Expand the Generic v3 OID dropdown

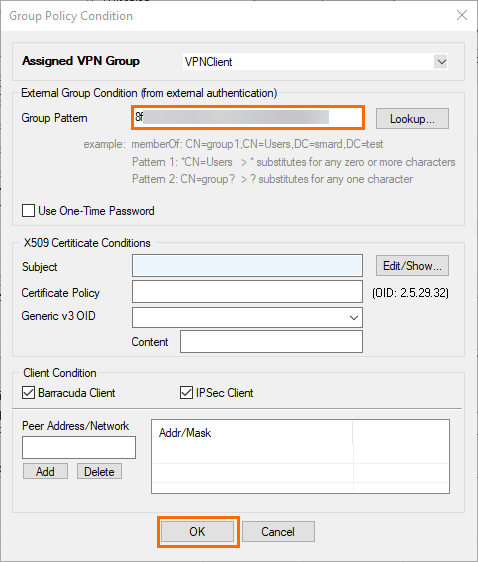[354, 318]
